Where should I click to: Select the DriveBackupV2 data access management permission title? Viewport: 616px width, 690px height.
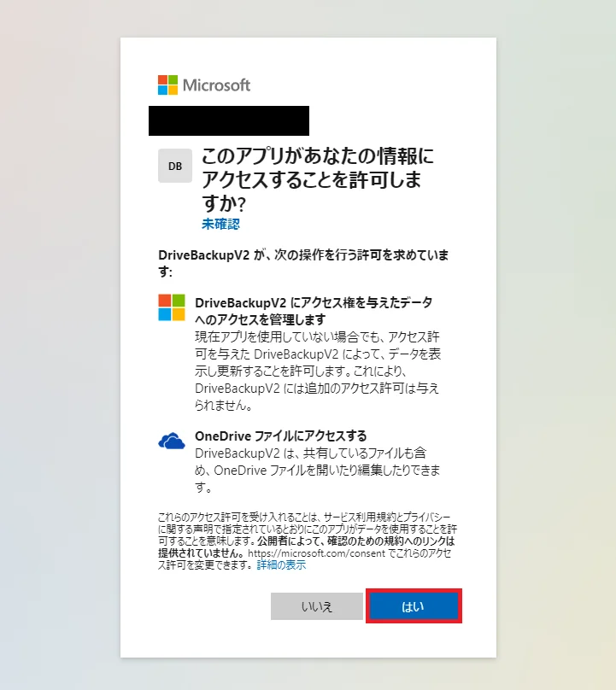[x=314, y=311]
